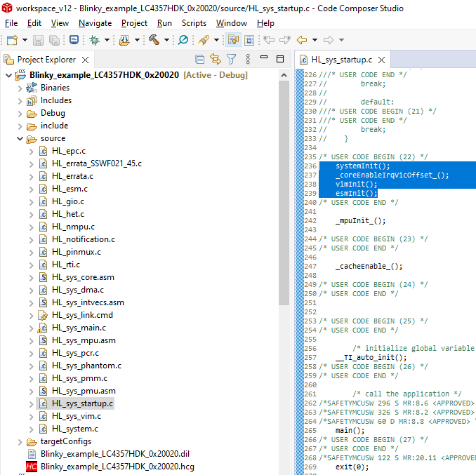The height and width of the screenshot is (475, 476).
Task: Click the Save All toolbar icon
Action: click(54, 40)
